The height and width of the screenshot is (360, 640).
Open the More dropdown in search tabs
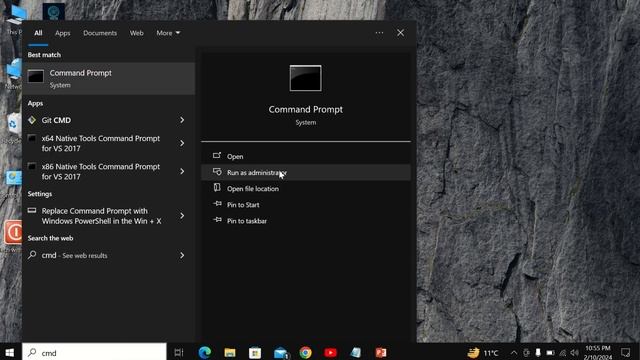[x=168, y=33]
